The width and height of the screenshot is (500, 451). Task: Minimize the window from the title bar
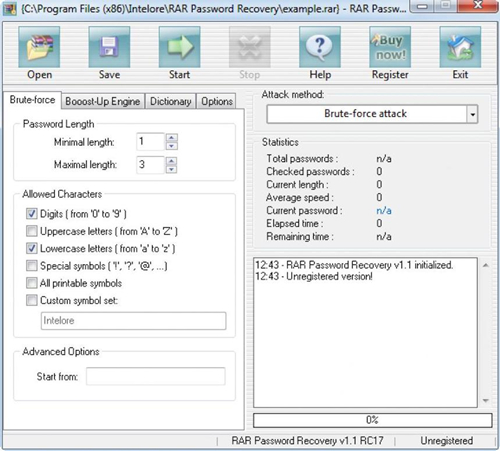422,6
